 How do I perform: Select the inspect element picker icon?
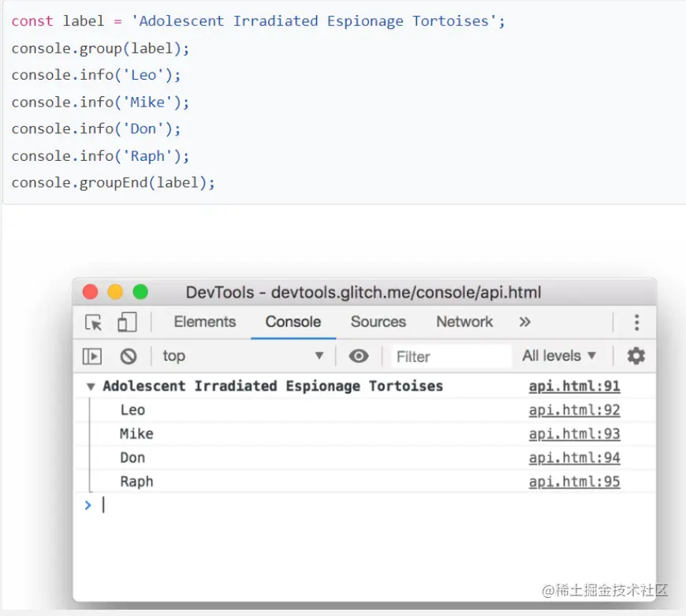click(94, 323)
